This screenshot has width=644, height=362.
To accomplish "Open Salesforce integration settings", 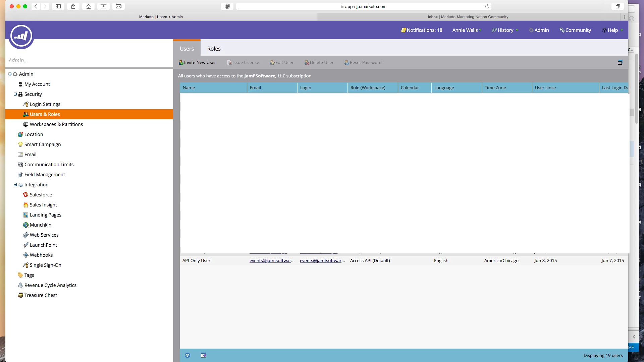I will coord(41,195).
